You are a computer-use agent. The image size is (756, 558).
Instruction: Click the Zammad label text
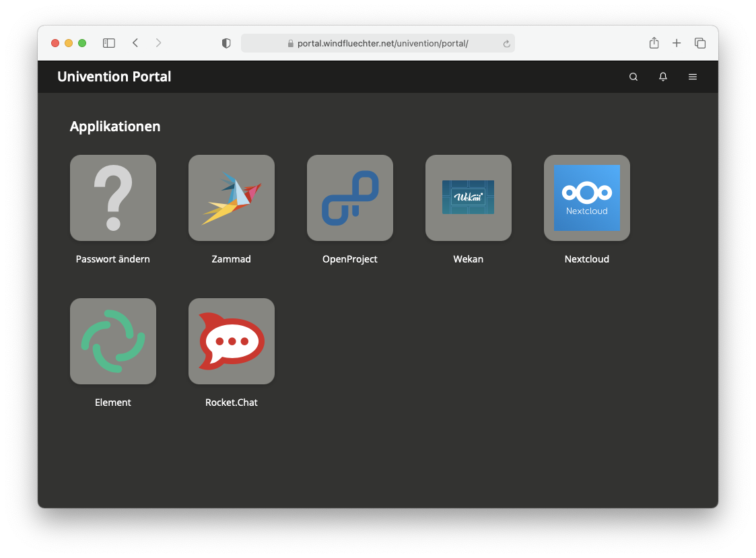coord(232,259)
